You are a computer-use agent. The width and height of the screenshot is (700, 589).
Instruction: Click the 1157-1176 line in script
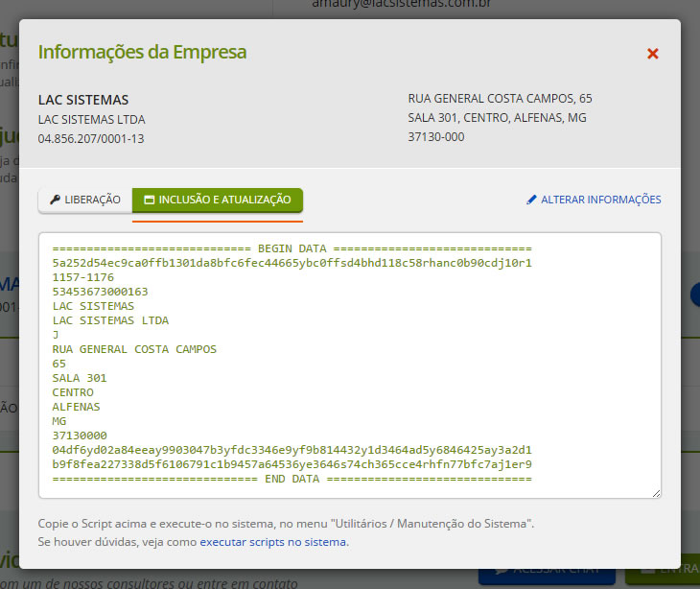[x=83, y=277]
